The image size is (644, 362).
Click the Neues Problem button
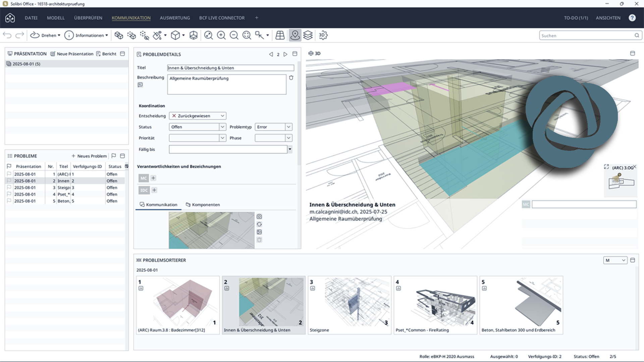tap(89, 156)
